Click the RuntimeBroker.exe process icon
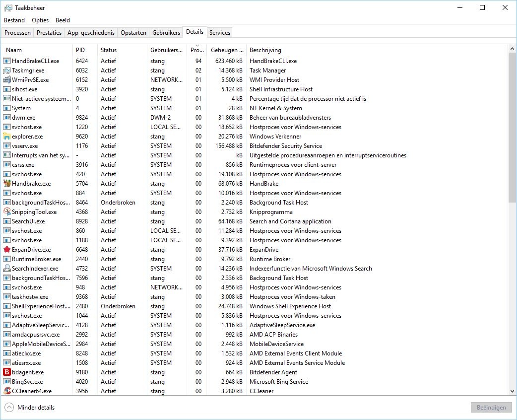This screenshot has width=517, height=420. [6, 259]
